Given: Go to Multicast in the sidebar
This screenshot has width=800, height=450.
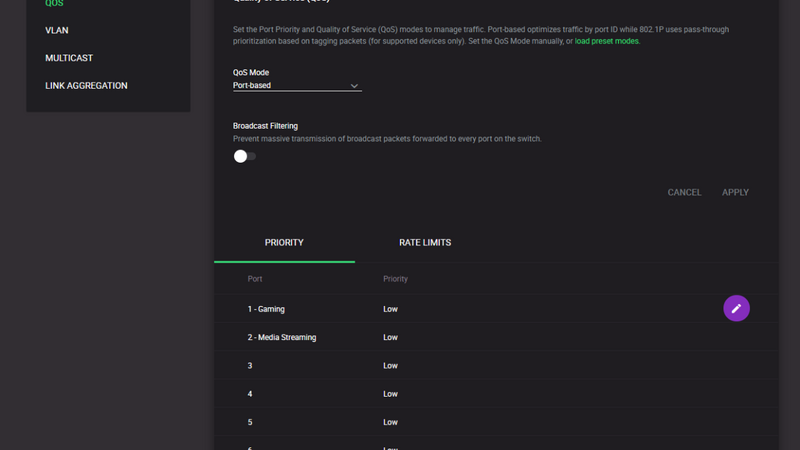Looking at the screenshot, I should [69, 58].
